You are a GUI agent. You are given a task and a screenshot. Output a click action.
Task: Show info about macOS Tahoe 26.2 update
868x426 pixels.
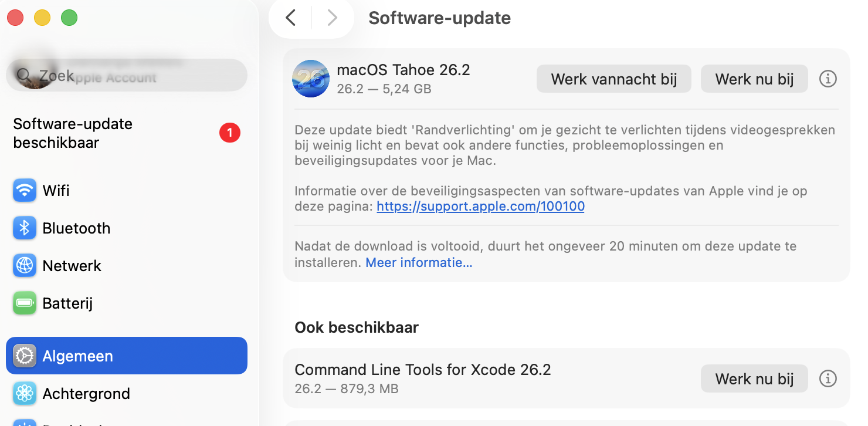pyautogui.click(x=828, y=79)
